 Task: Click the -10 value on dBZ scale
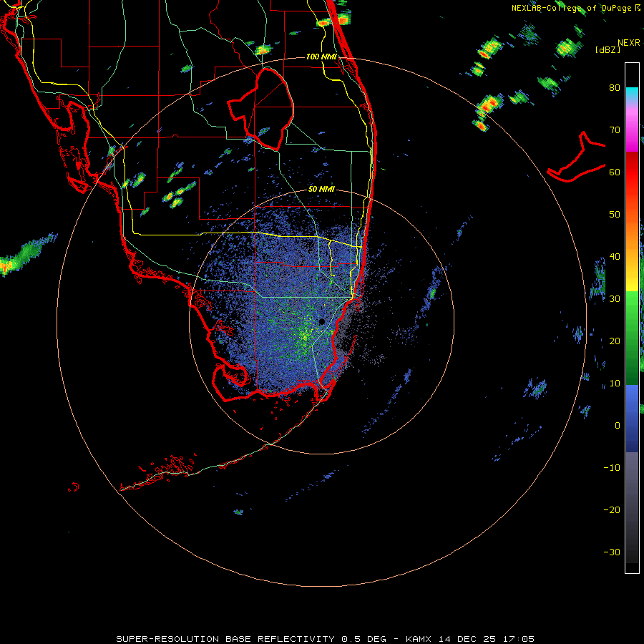click(612, 468)
